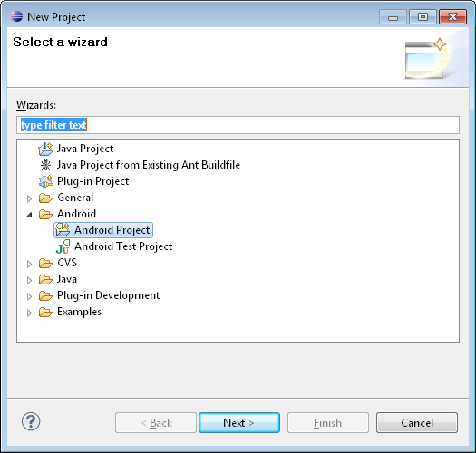476x453 pixels.
Task: Click the Plug-in Project icon
Action: pos(45,181)
